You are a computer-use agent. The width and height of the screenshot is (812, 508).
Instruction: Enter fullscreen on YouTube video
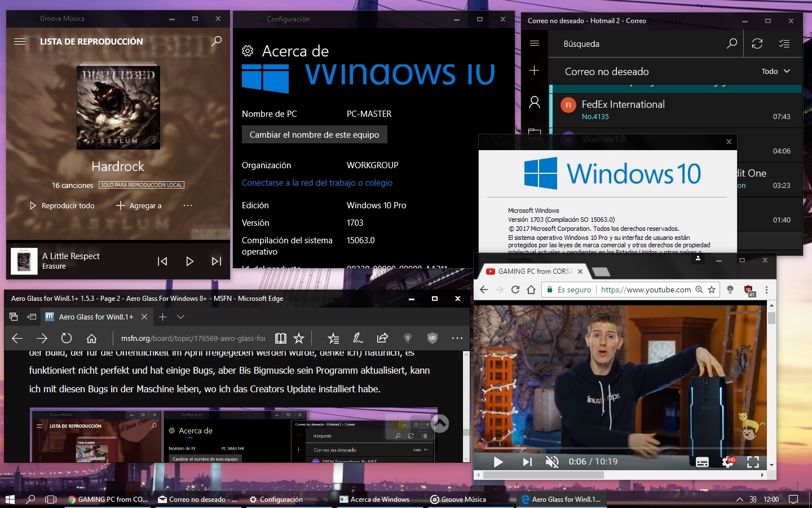click(x=753, y=462)
